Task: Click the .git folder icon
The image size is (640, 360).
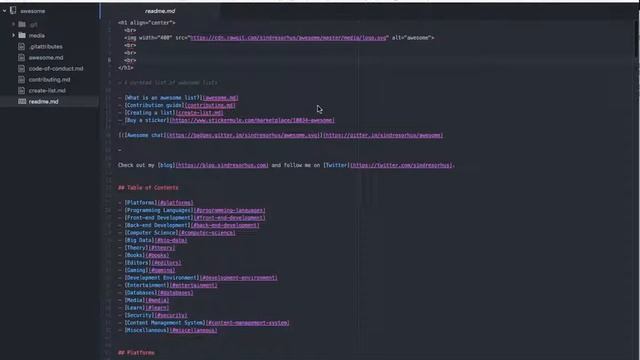Action: click(x=22, y=24)
